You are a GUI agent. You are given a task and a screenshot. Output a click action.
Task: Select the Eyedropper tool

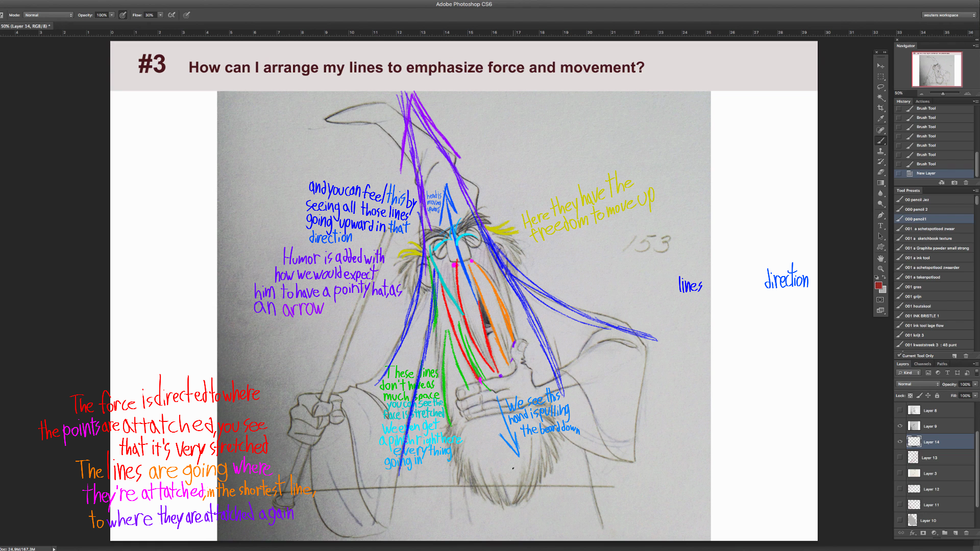880,119
